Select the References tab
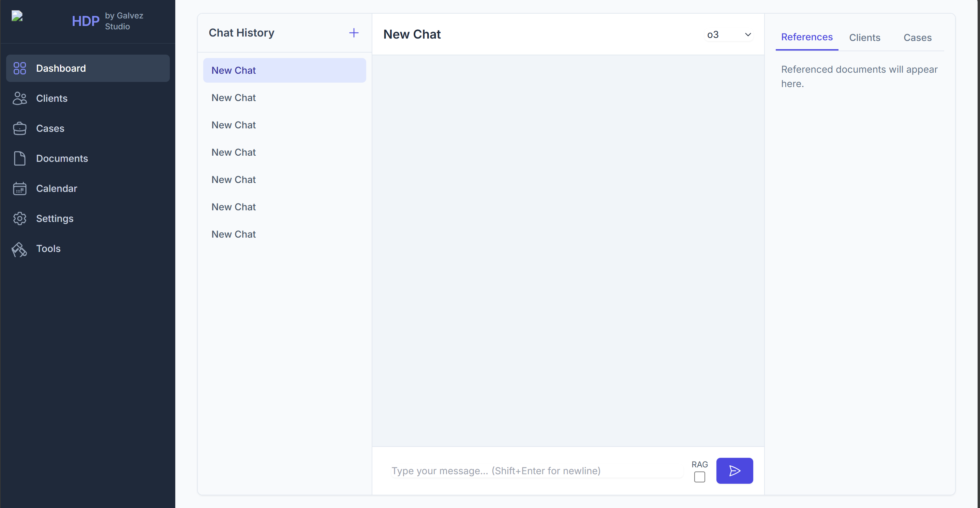This screenshot has height=508, width=980. [806, 37]
